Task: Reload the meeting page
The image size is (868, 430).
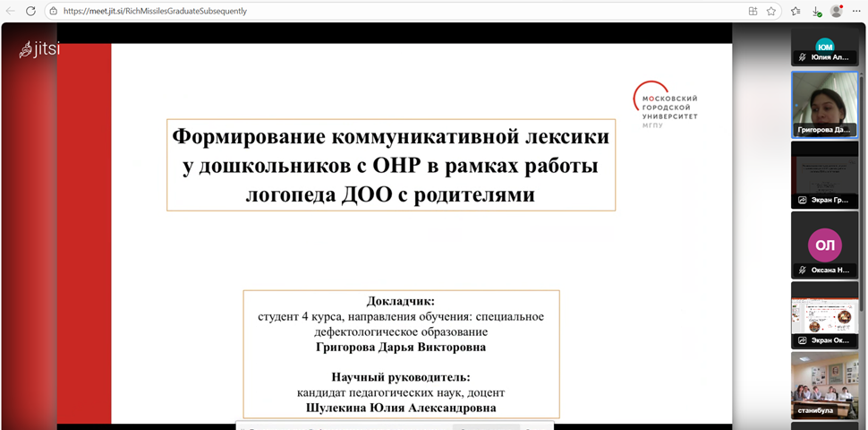Action: point(30,11)
